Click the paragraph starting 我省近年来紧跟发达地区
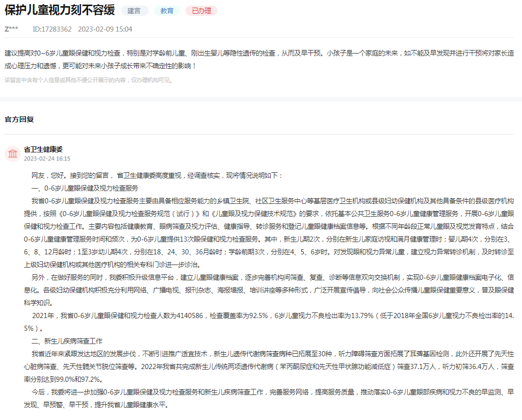Image resolution: width=522 pixels, height=420 pixels. coord(269,366)
